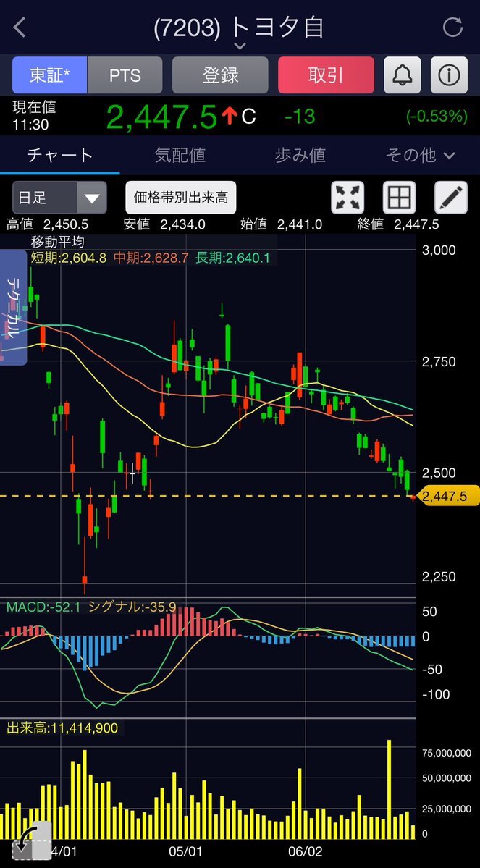The width and height of the screenshot is (480, 868).
Task: Tap the (7203) トヨタ自 title
Action: 239,28
